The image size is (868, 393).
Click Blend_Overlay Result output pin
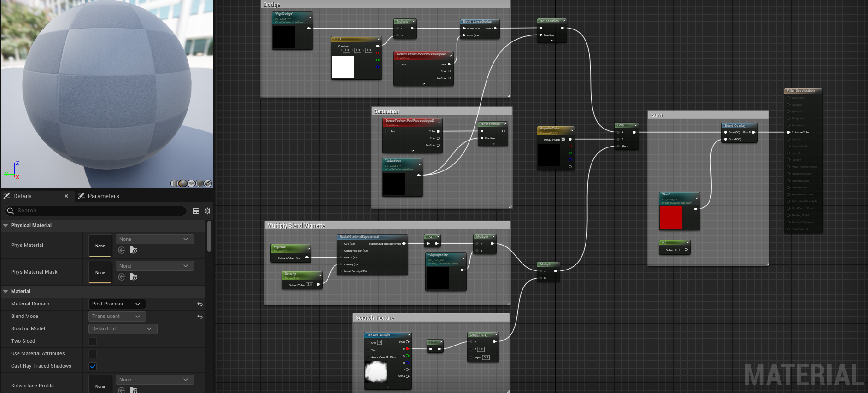tap(753, 132)
